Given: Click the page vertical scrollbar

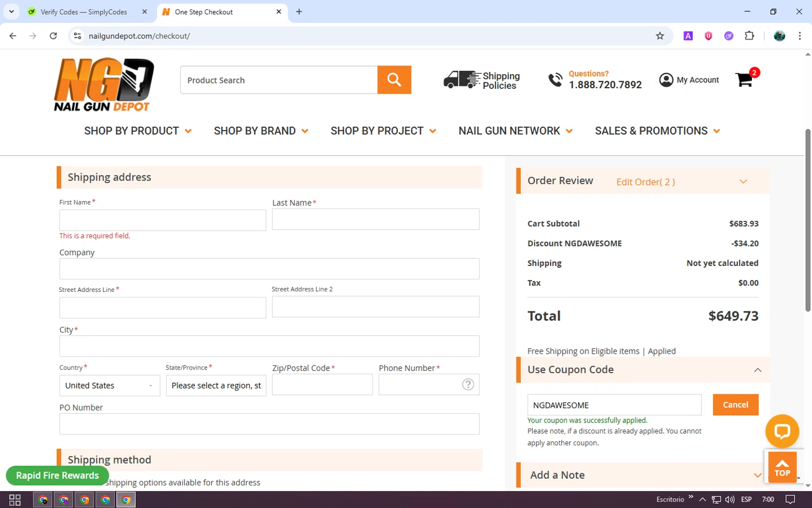Looking at the screenshot, I should point(808,219).
